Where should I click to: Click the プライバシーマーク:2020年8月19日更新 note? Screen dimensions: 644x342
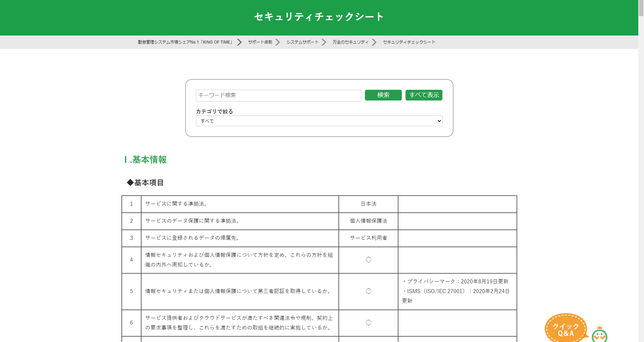click(x=455, y=282)
